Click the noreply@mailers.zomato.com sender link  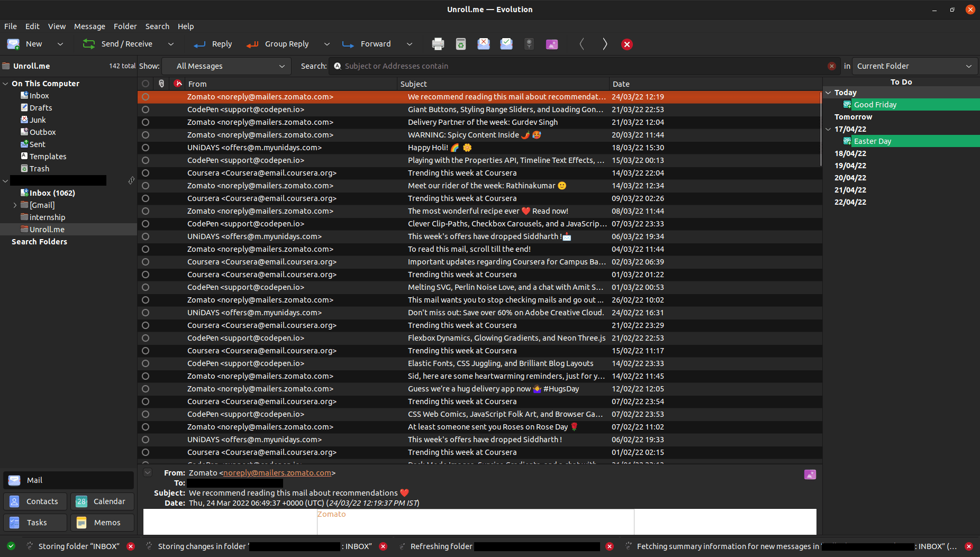(x=277, y=473)
